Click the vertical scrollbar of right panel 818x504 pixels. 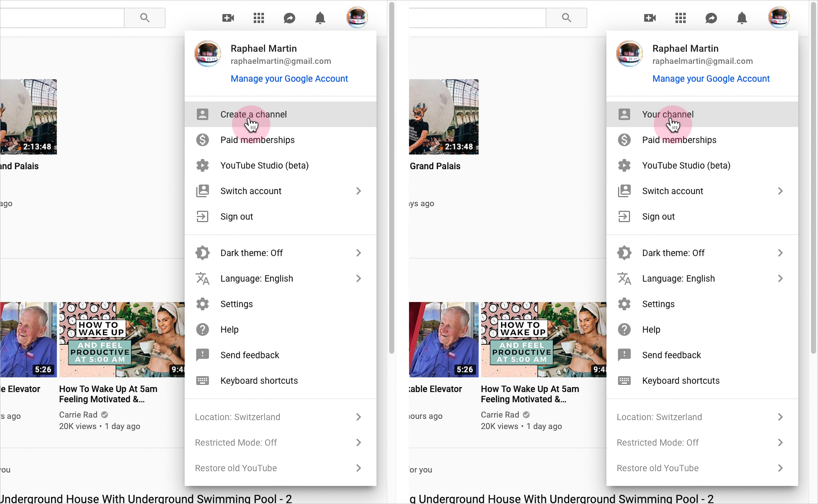coord(814,177)
